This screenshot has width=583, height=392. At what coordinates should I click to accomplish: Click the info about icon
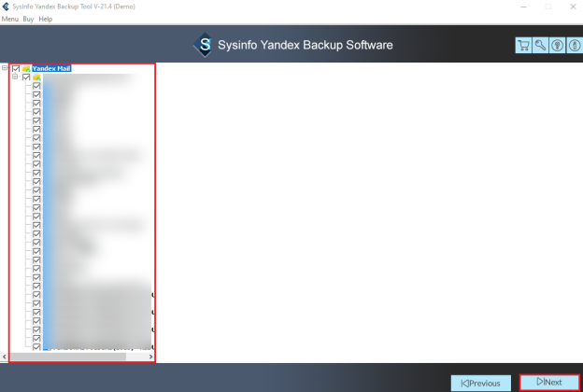pyautogui.click(x=575, y=46)
